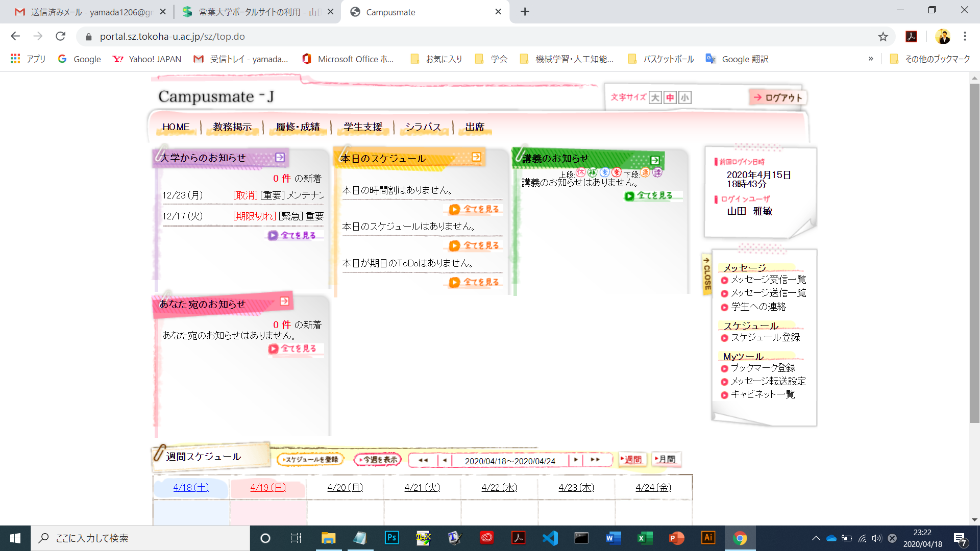Screen dimensions: 980x551
Task: Show more bookmarks with the » chevron
Action: (871, 59)
